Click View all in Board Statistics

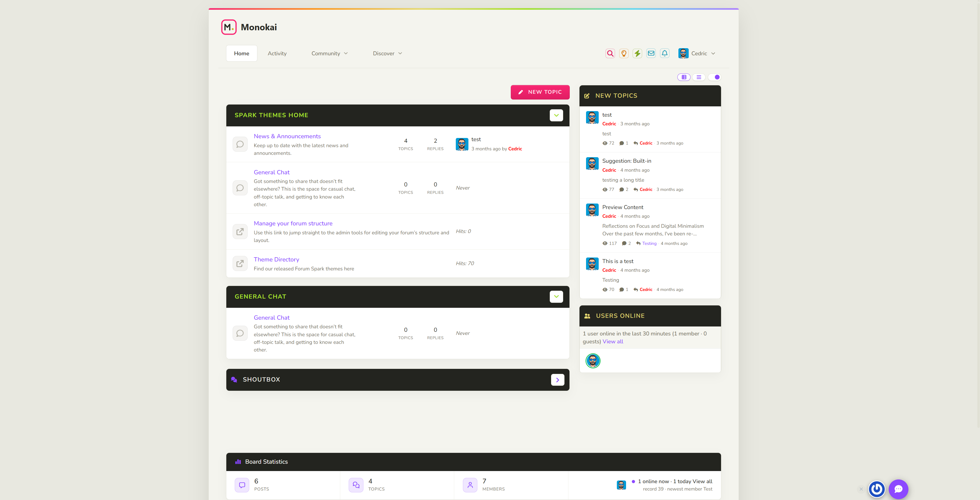pos(702,482)
